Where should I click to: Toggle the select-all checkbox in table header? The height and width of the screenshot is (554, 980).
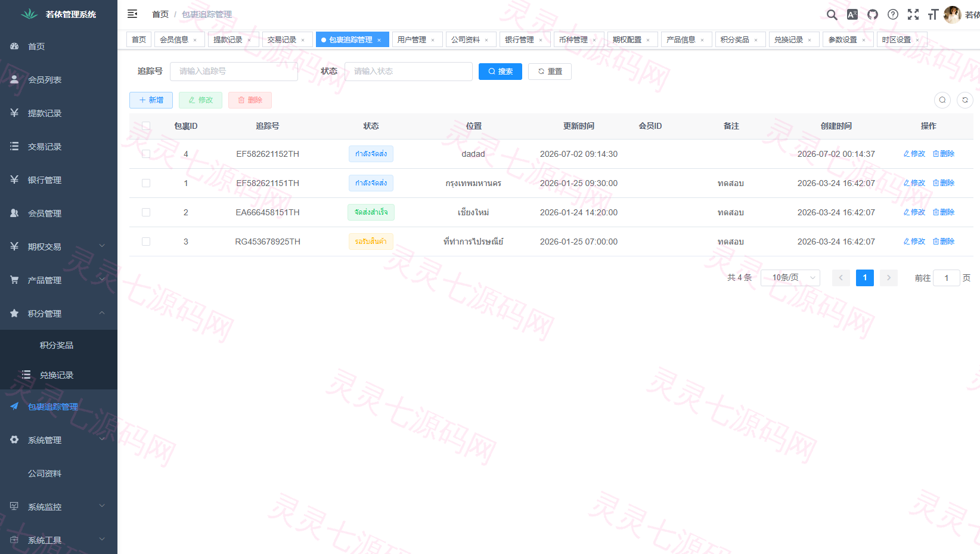(146, 126)
